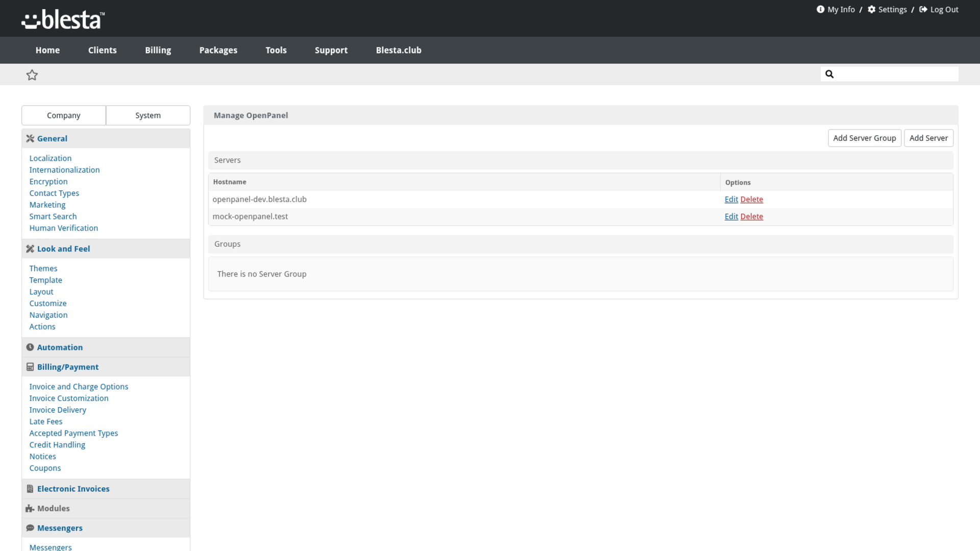Open the Tools menu
The width and height of the screenshot is (980, 551).
click(x=276, y=50)
